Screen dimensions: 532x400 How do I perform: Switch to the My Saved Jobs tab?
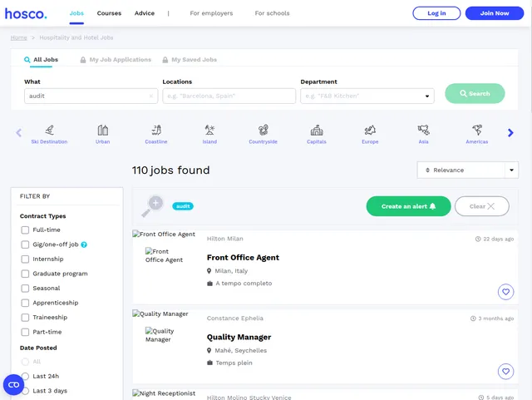tap(194, 60)
